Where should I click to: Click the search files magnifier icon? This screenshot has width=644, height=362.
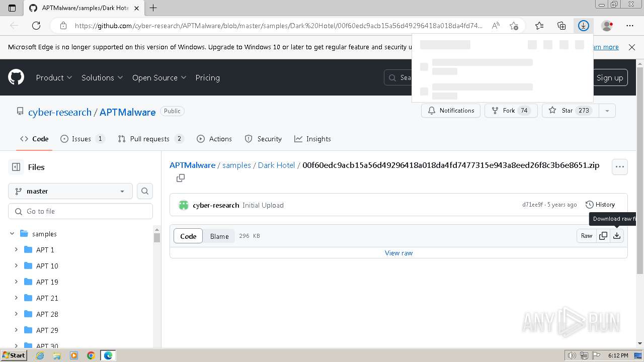(x=145, y=191)
